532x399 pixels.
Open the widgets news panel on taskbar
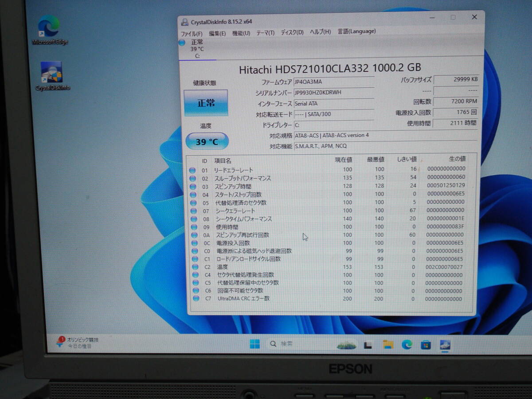(78, 342)
